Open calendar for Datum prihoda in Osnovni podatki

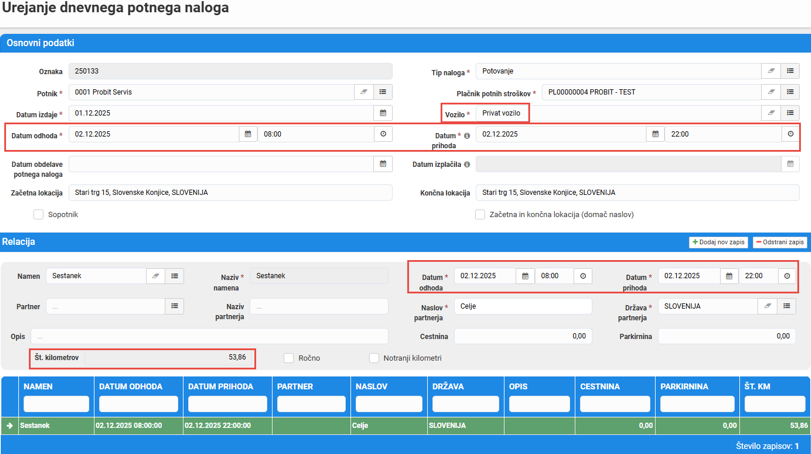(655, 134)
